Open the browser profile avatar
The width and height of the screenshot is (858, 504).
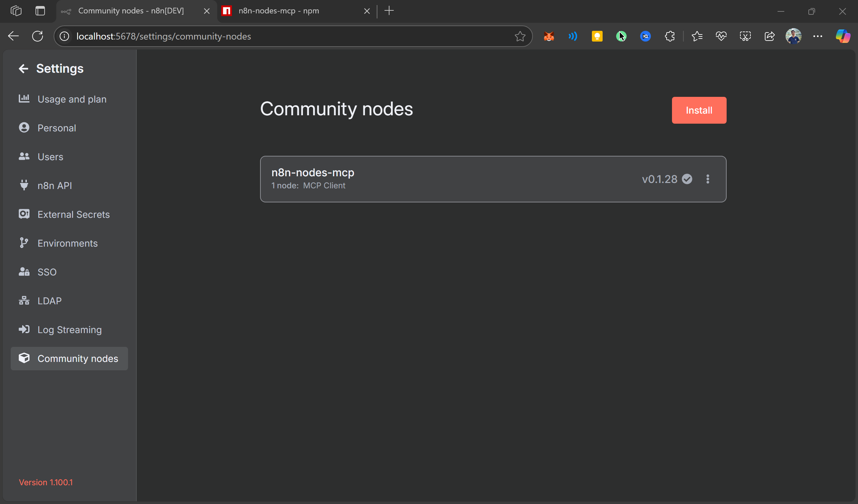[794, 36]
